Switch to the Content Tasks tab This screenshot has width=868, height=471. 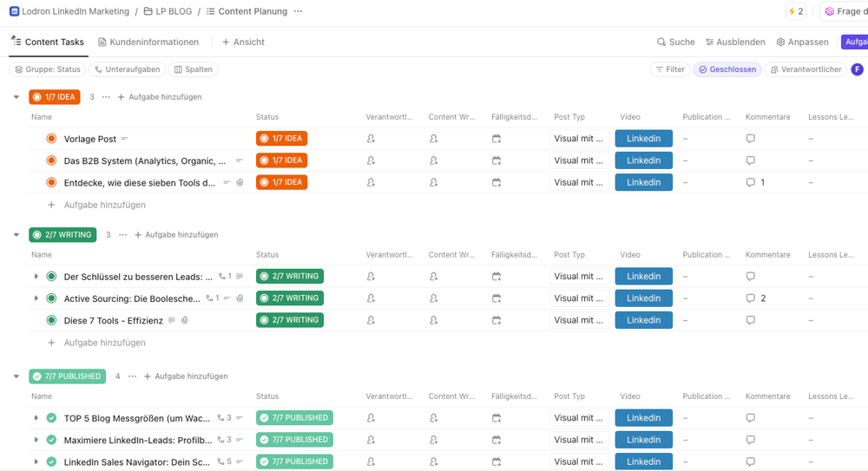pos(48,42)
